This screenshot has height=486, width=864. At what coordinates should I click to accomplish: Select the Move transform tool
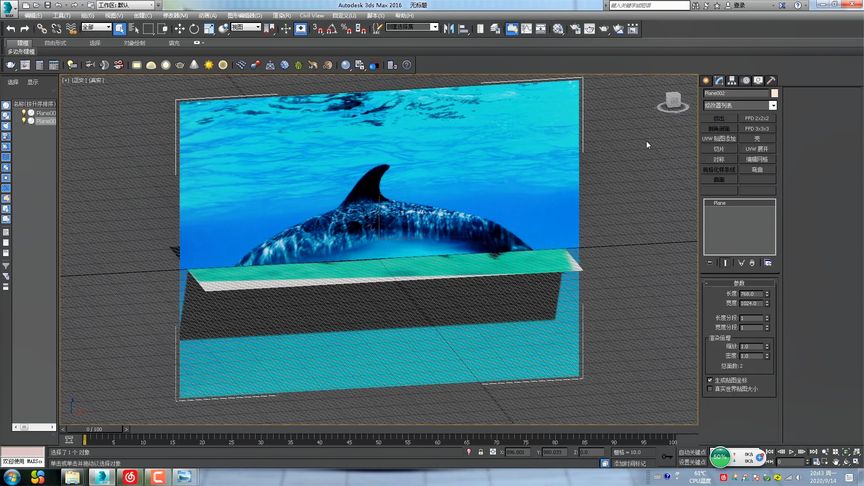click(x=179, y=29)
